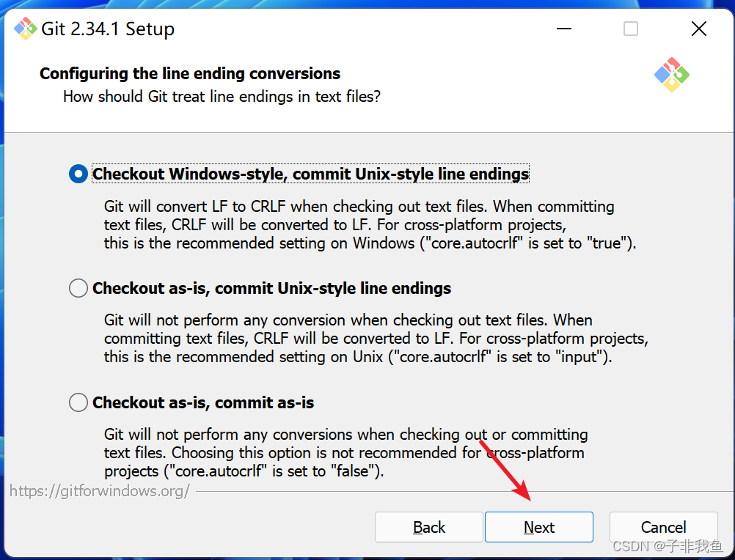Select the Checkout as-is, commit Unix-style radio button

(78, 288)
